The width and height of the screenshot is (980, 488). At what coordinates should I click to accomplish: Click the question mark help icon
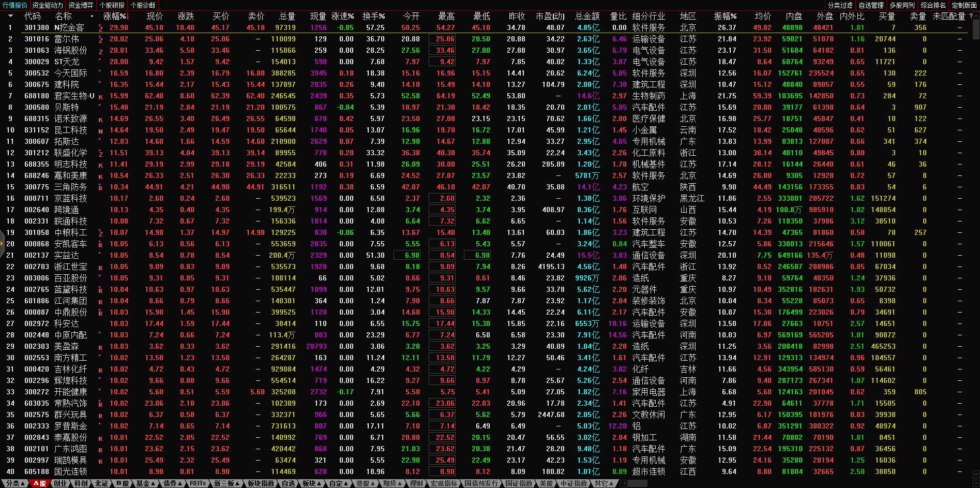(x=971, y=16)
